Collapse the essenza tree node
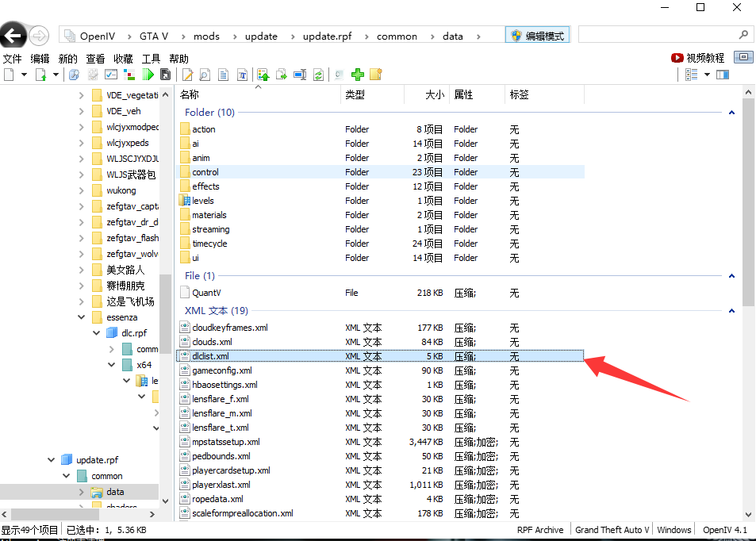756x541 pixels. pyautogui.click(x=81, y=317)
